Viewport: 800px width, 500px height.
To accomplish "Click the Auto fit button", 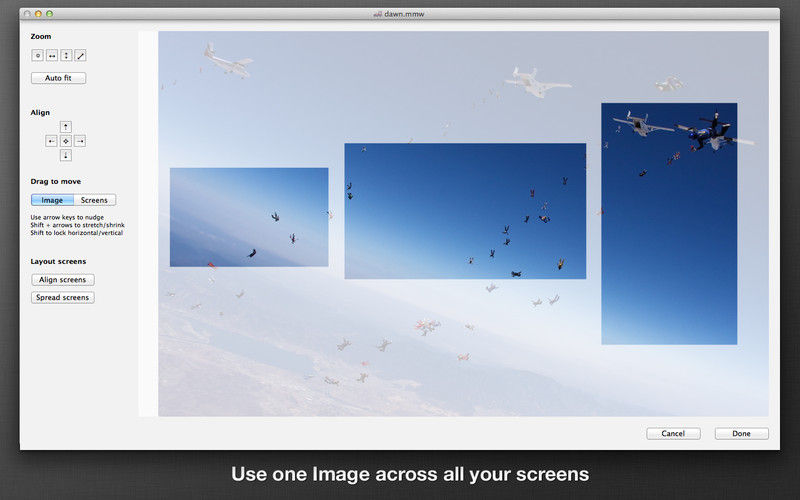I will coord(58,78).
